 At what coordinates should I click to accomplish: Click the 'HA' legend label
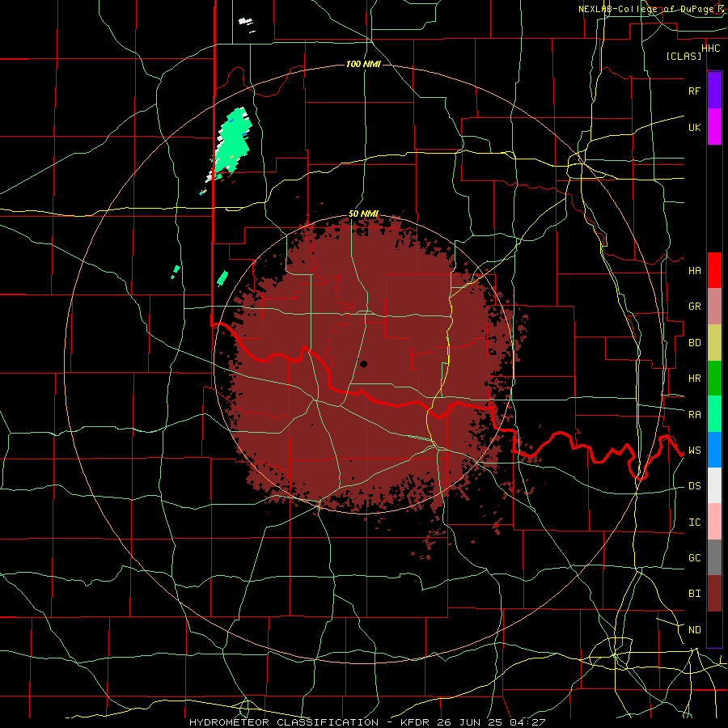(x=694, y=271)
